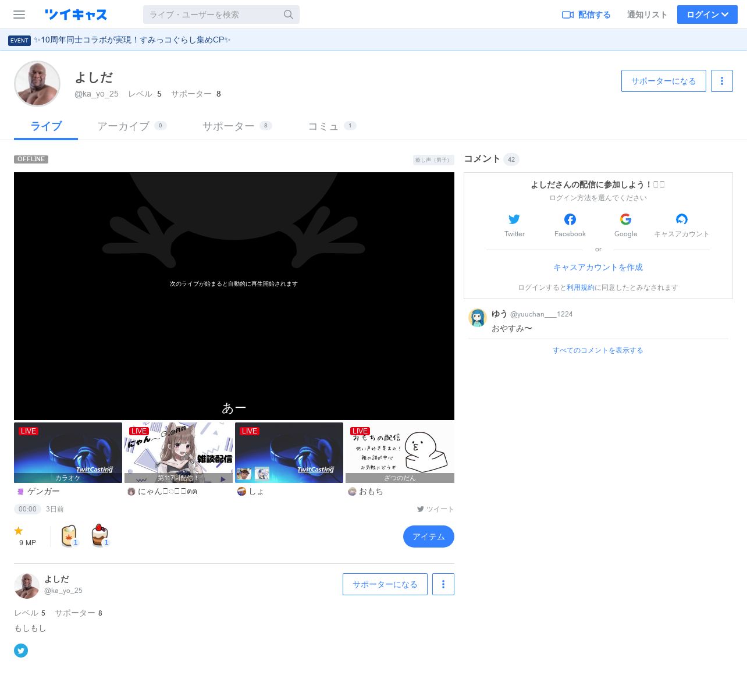Log in with the Facebook icon

tap(570, 219)
